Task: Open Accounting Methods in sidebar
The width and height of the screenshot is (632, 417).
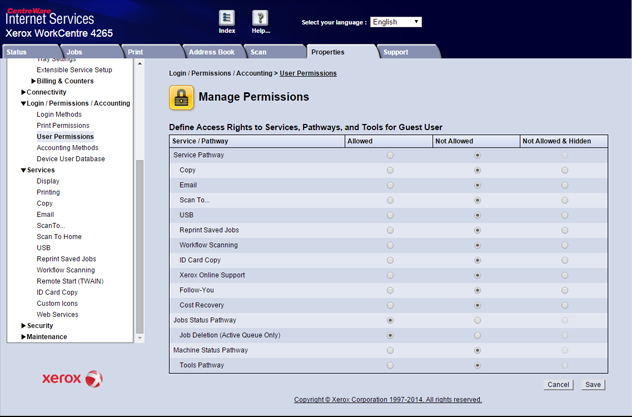Action: point(67,148)
